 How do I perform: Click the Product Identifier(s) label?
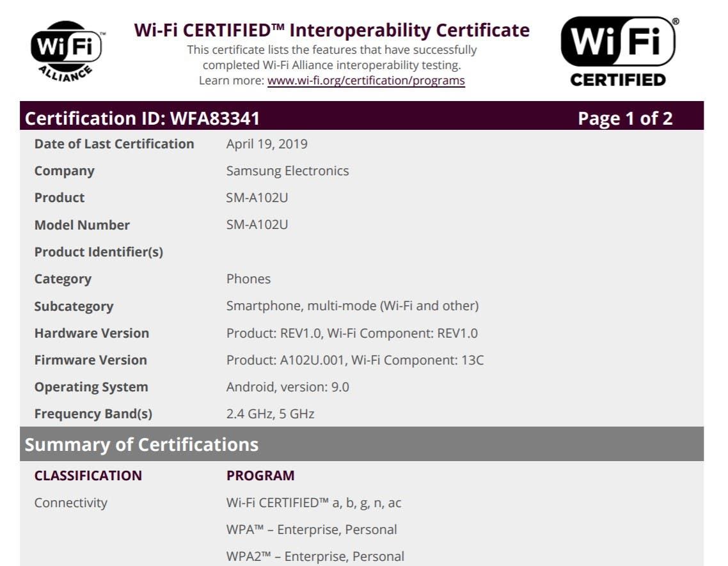point(99,252)
